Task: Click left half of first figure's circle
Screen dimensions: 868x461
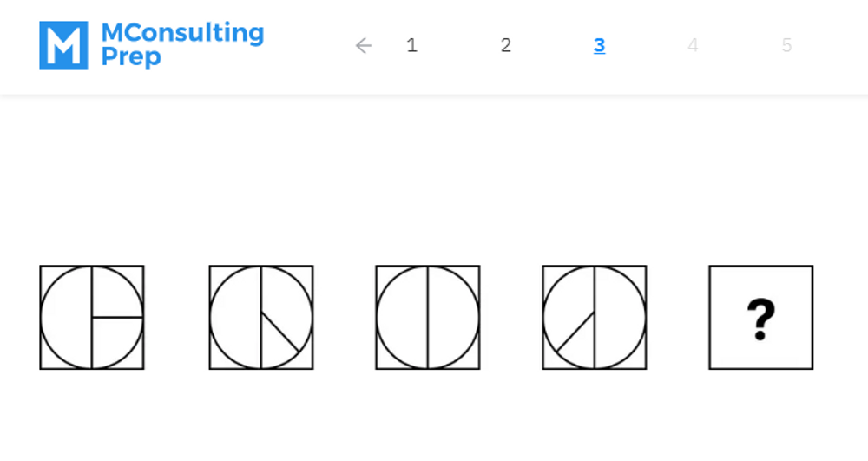Action: point(66,318)
